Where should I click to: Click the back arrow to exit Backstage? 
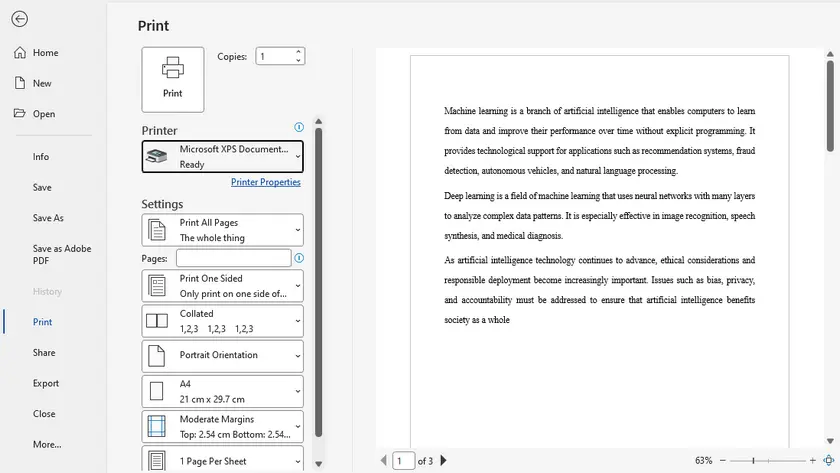pos(19,19)
